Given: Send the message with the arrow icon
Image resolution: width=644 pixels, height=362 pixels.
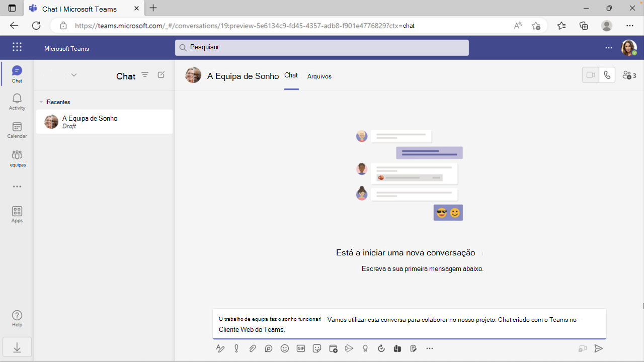Looking at the screenshot, I should pos(599,348).
